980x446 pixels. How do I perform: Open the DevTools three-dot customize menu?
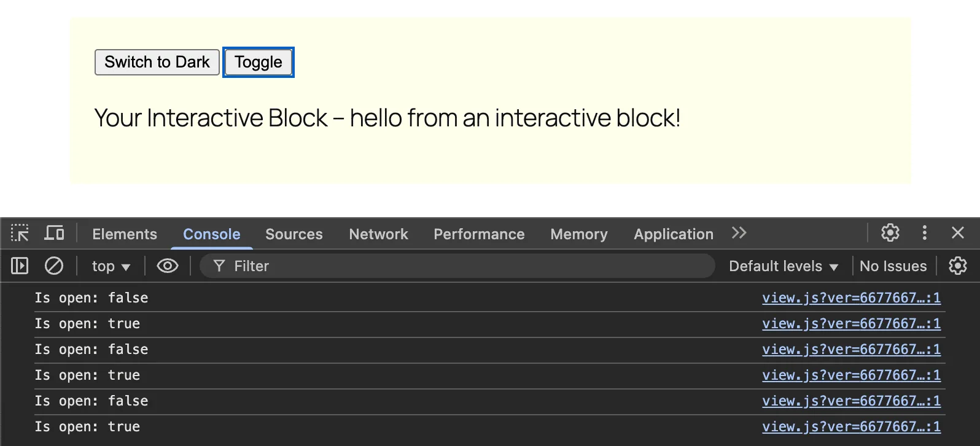(x=924, y=233)
